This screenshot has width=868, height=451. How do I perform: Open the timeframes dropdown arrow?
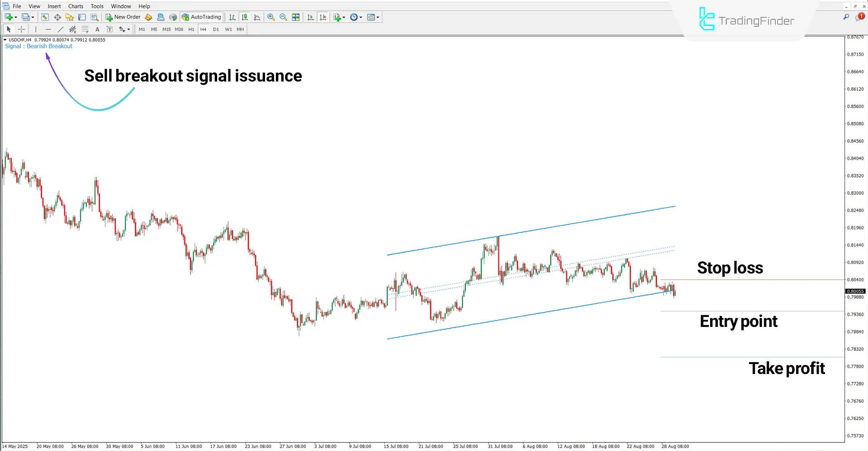pos(360,17)
